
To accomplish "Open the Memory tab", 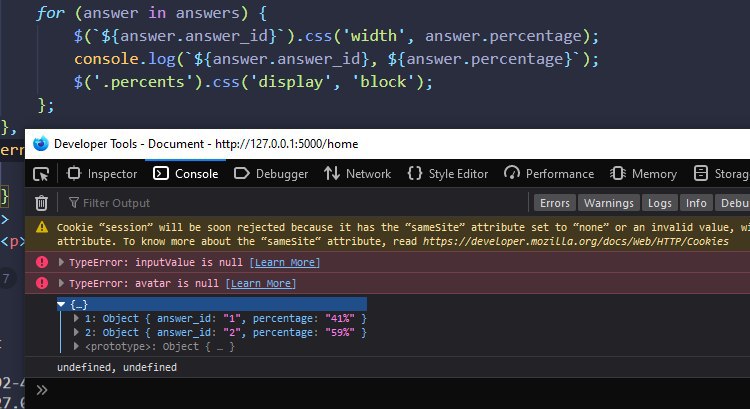I will (643, 174).
